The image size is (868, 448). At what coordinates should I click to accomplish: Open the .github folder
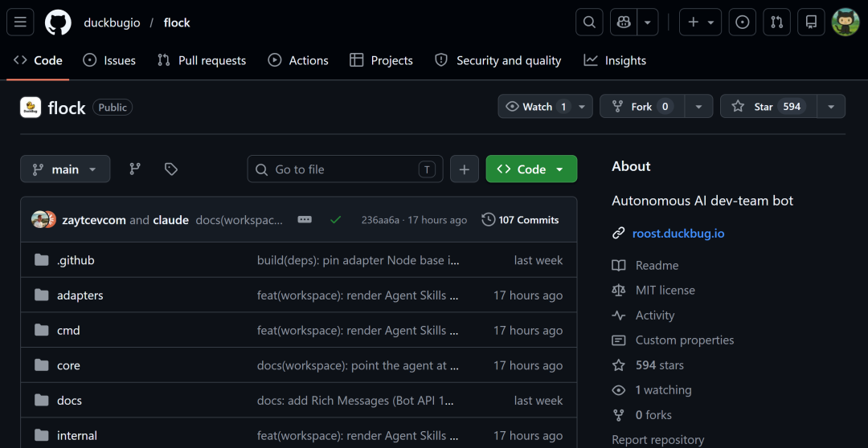76,260
